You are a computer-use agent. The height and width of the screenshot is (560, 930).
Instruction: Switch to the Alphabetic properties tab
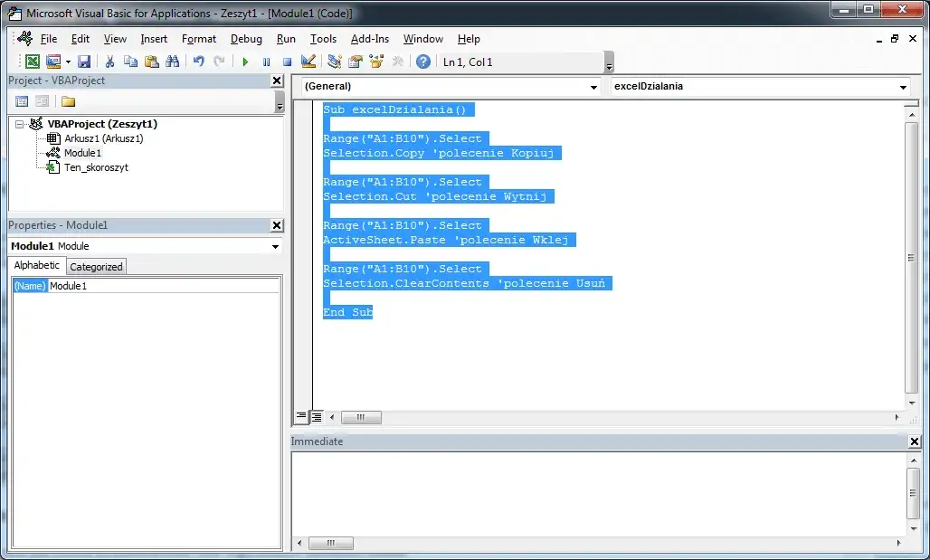36,266
